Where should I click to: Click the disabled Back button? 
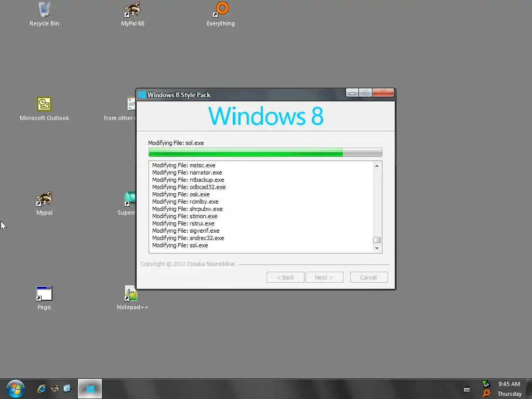coord(285,277)
